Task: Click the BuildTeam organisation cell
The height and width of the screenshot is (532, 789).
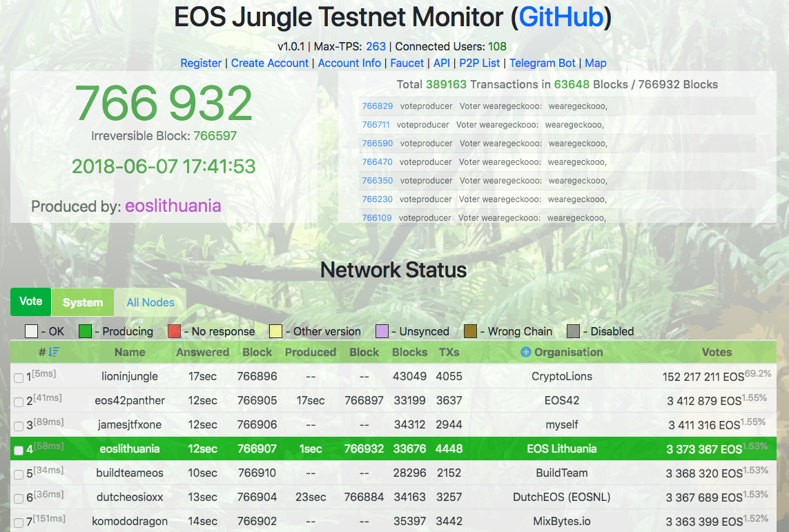Action: (562, 473)
